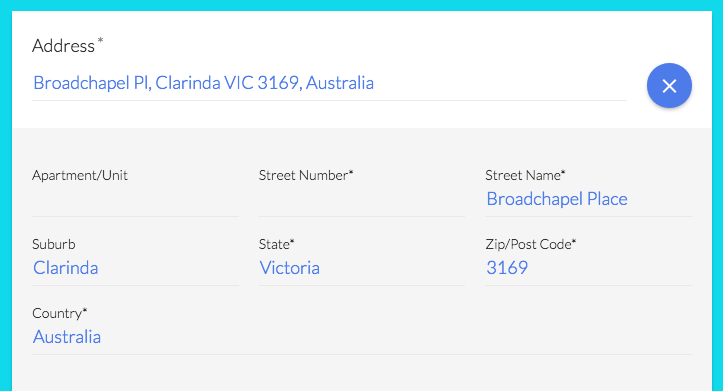Click the Suburb label text
Image resolution: width=723 pixels, height=391 pixels.
coord(53,244)
